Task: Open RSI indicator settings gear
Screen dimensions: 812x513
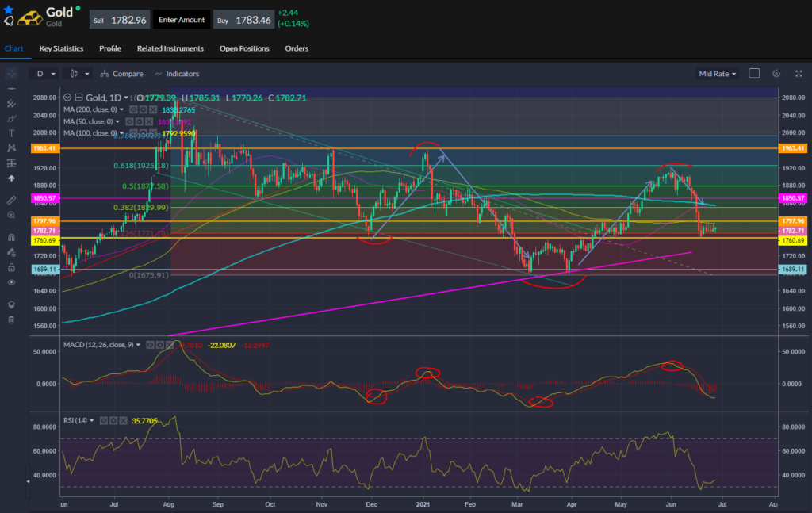Action: (x=113, y=421)
